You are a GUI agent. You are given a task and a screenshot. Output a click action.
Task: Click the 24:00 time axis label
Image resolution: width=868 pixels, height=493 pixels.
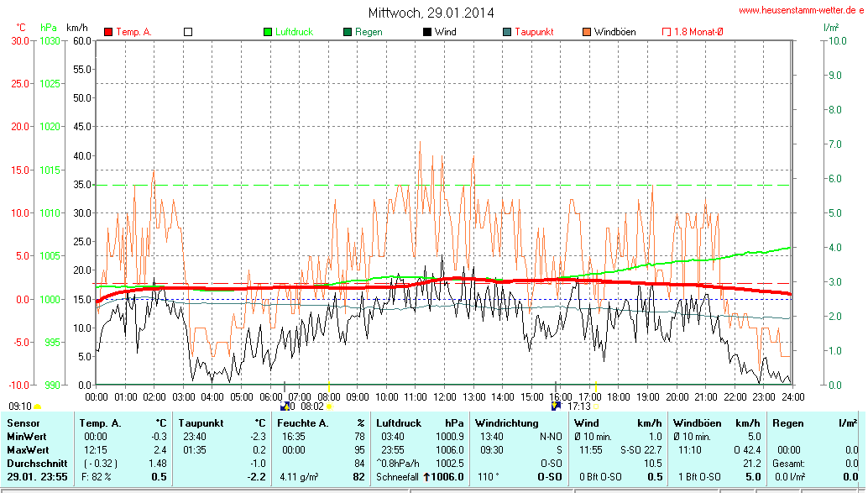coord(792,397)
